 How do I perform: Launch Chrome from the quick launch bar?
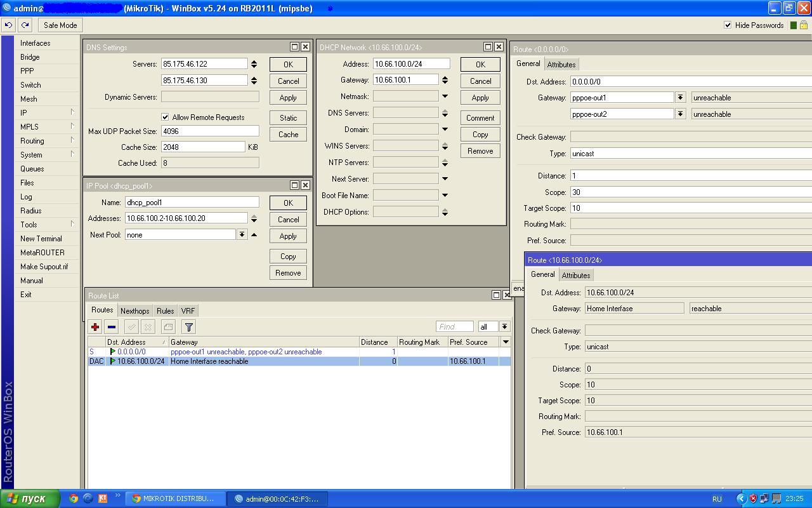point(74,498)
